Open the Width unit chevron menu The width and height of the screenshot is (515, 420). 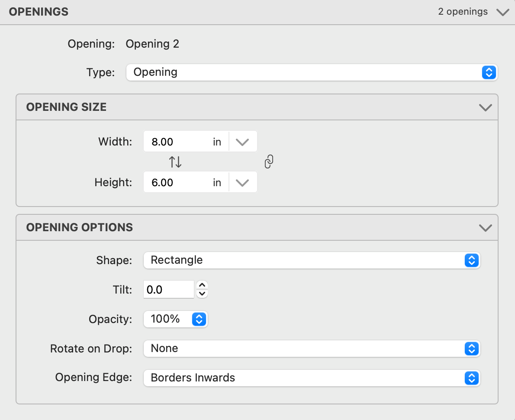[242, 142]
